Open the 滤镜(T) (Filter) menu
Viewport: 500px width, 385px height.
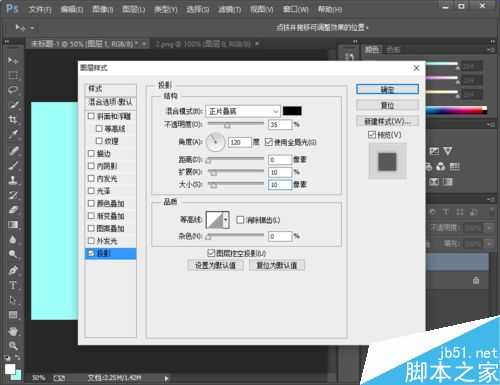coord(229,9)
